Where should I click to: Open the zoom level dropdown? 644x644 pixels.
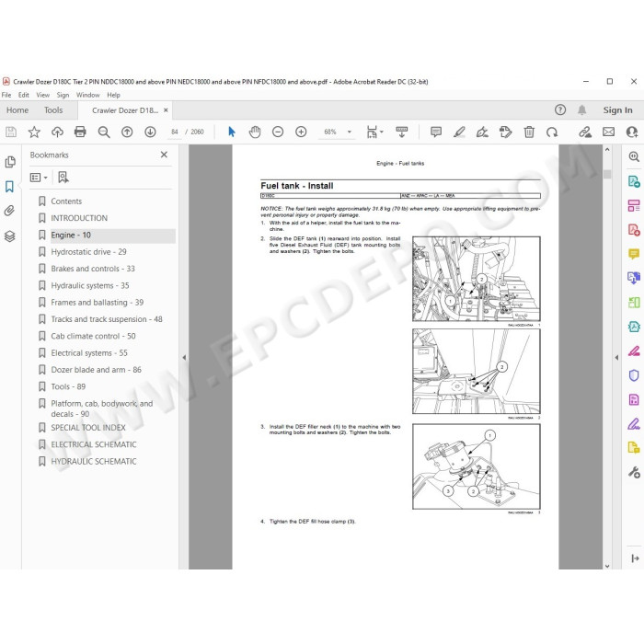(x=350, y=132)
